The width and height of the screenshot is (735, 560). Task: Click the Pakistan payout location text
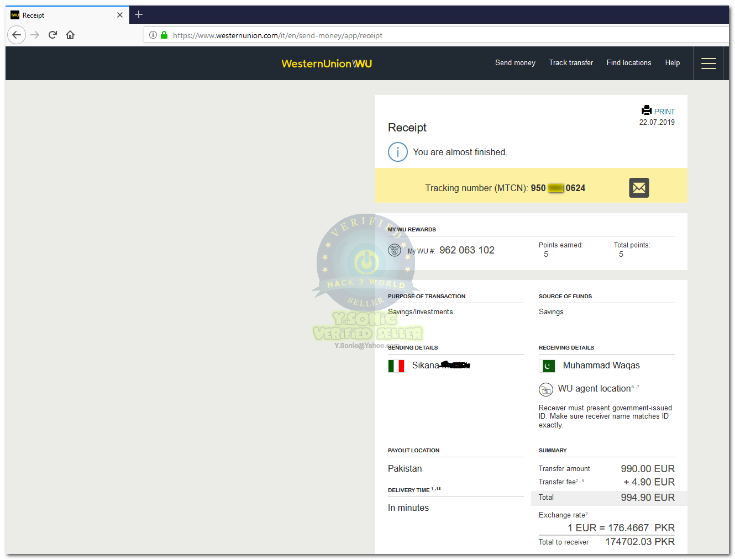[x=405, y=468]
